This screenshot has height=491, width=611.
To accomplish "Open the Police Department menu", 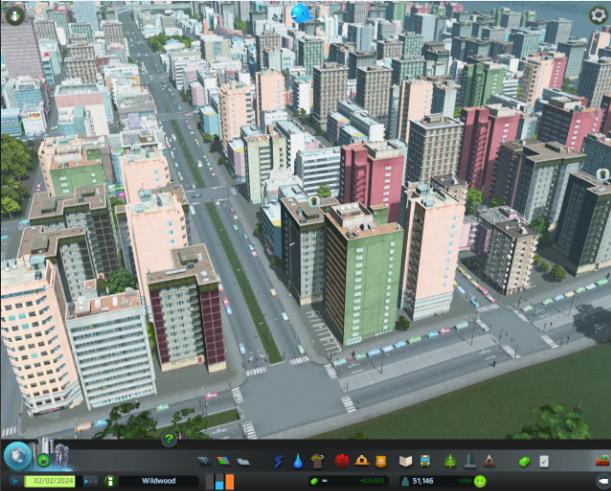I will click(381, 462).
